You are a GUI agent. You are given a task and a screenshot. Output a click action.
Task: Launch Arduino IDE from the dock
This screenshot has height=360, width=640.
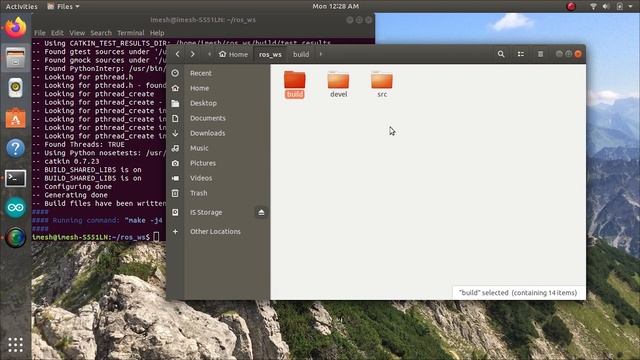[x=16, y=207]
